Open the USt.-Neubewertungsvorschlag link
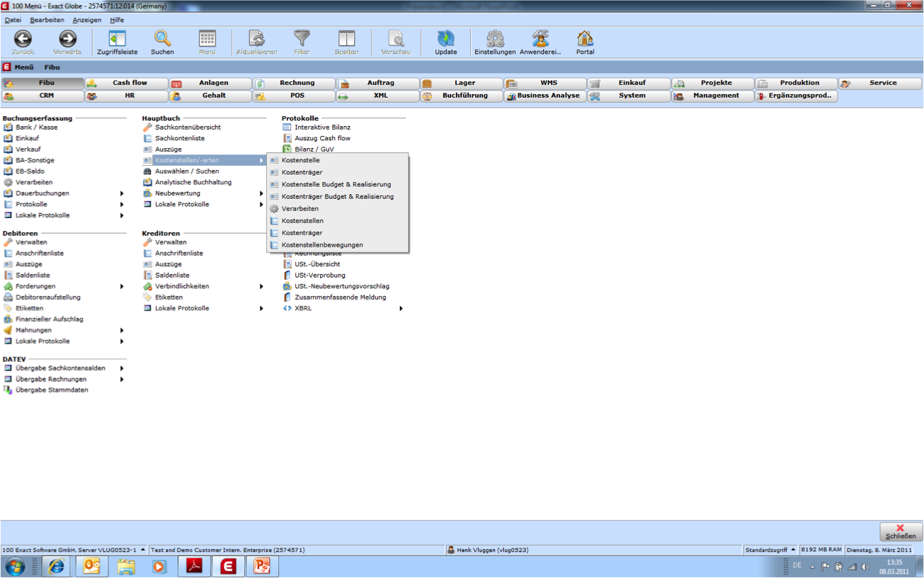The image size is (924, 578). 342,287
